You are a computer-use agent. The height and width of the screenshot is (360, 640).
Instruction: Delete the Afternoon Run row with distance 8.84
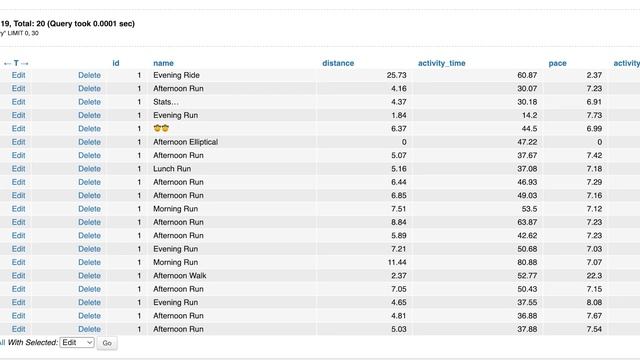[x=89, y=222]
